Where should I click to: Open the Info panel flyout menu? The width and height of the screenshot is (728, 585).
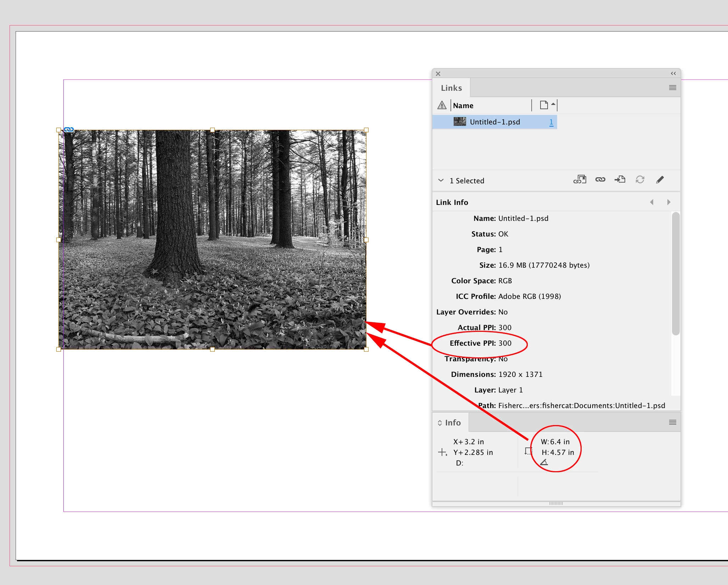672,422
